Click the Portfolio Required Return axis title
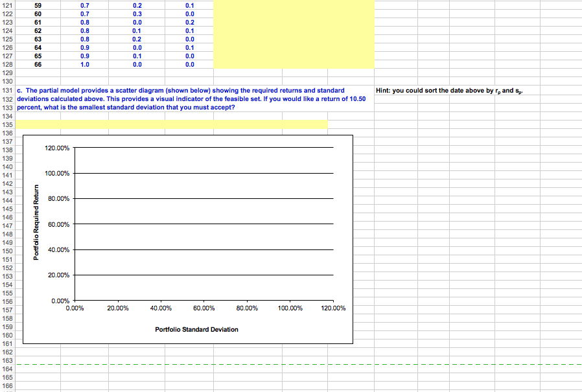The image size is (582, 392). pos(38,224)
